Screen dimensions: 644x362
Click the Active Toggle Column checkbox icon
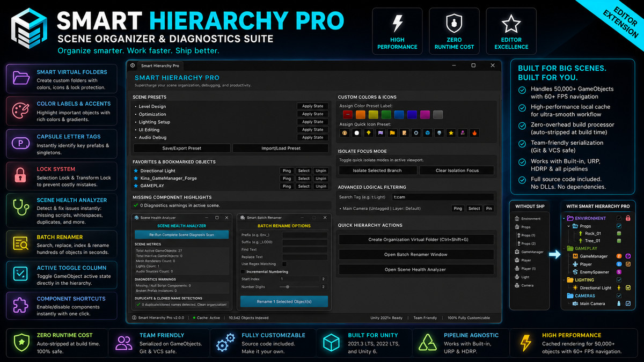pos(21,274)
